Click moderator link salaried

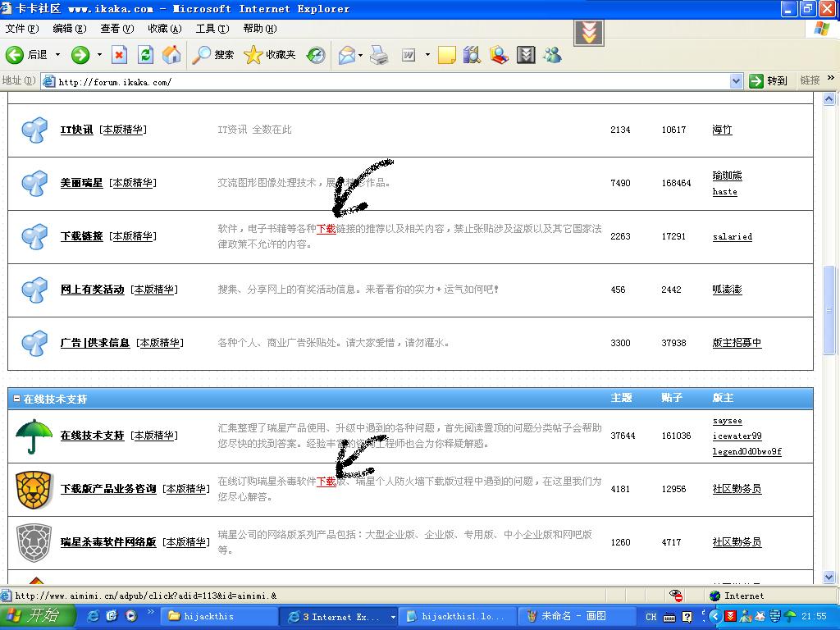[733, 237]
